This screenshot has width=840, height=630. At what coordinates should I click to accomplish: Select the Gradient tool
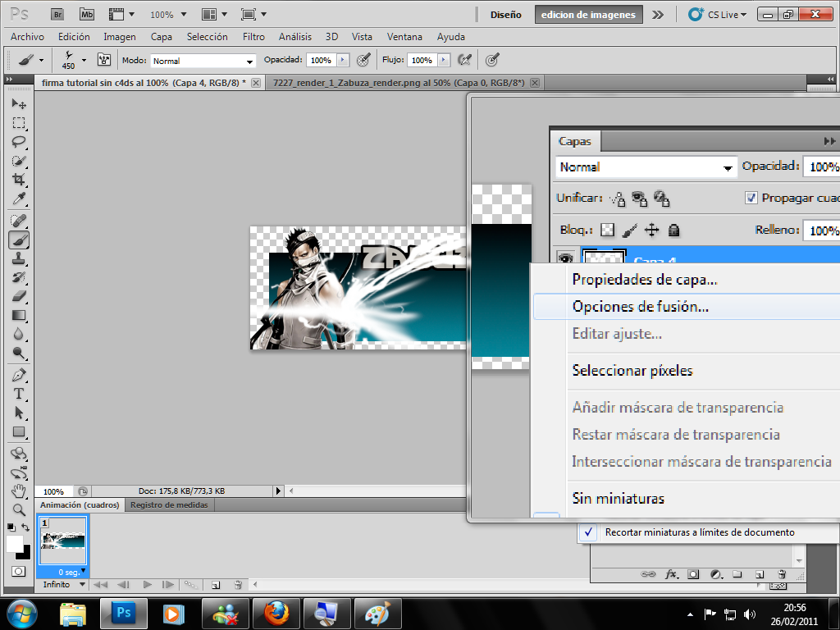pos(19,316)
